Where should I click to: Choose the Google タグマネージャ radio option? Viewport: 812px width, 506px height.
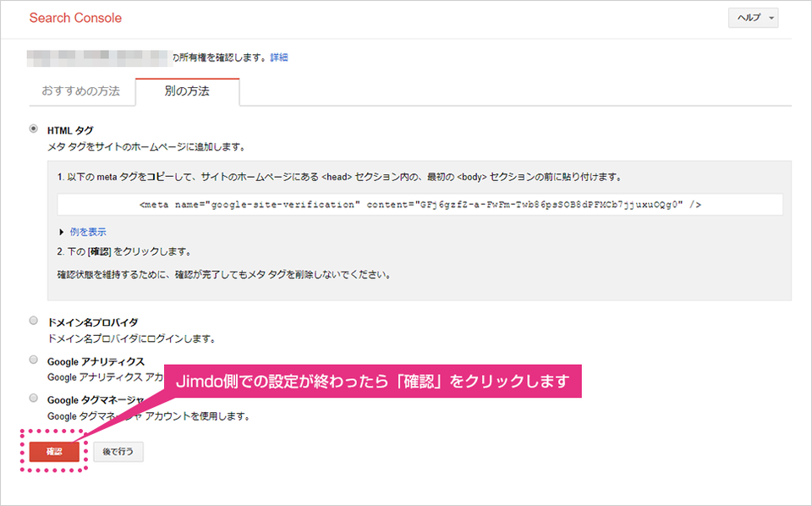pyautogui.click(x=34, y=398)
